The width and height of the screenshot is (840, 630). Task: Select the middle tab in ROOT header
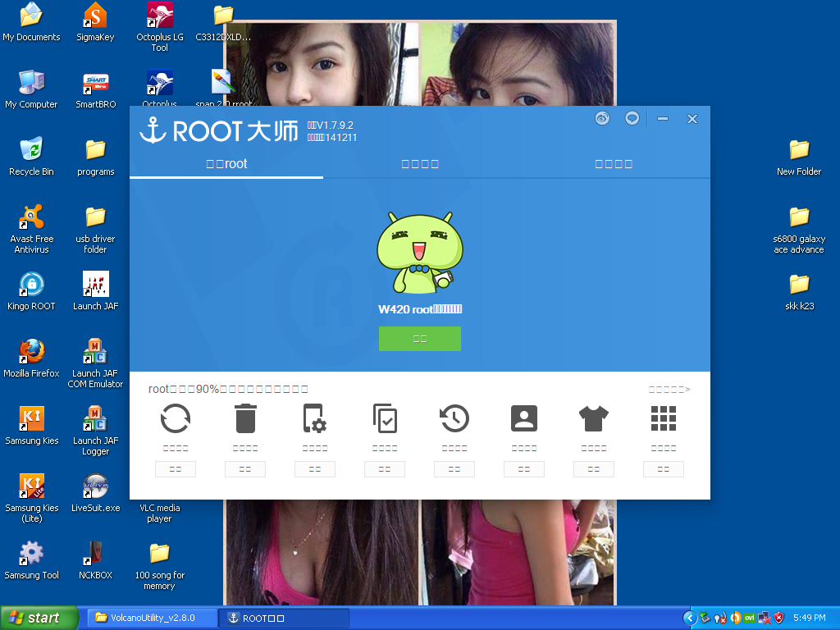(x=420, y=164)
